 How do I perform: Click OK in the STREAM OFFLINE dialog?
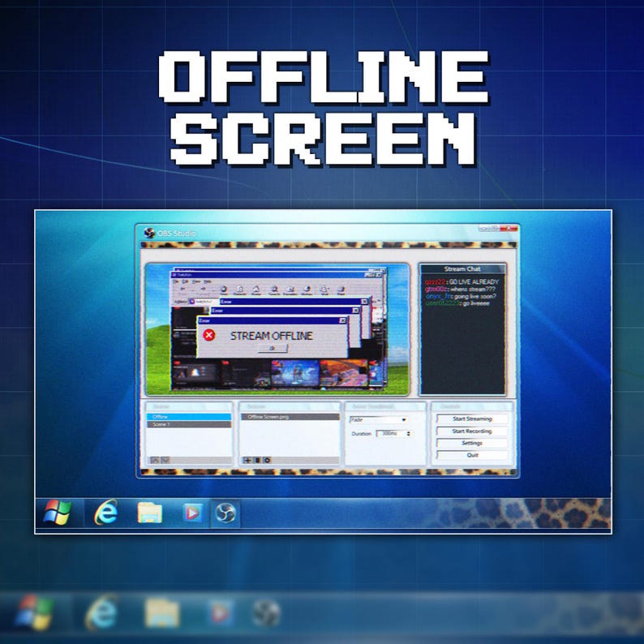pos(273,348)
